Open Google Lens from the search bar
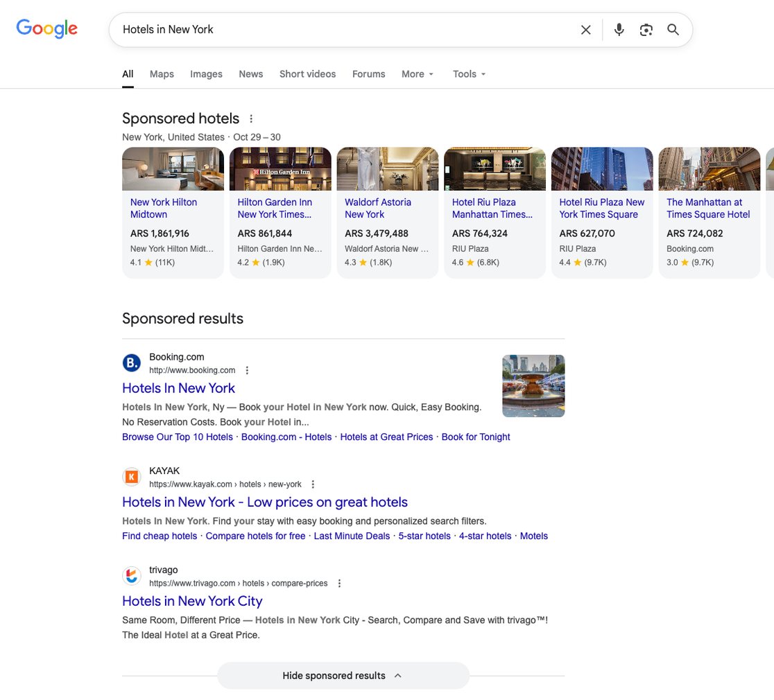Screen dimensions: 774x700 [x=646, y=30]
